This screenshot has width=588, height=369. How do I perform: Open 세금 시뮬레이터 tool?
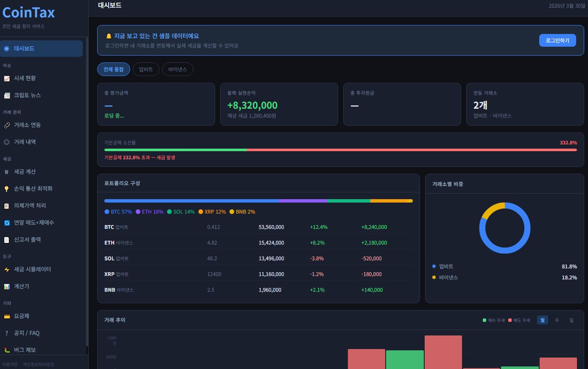tap(42, 269)
